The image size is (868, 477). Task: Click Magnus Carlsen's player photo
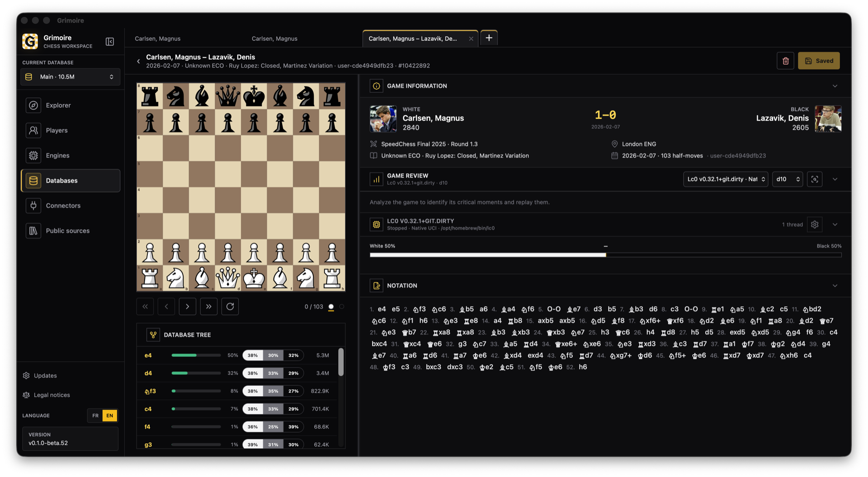pos(383,119)
